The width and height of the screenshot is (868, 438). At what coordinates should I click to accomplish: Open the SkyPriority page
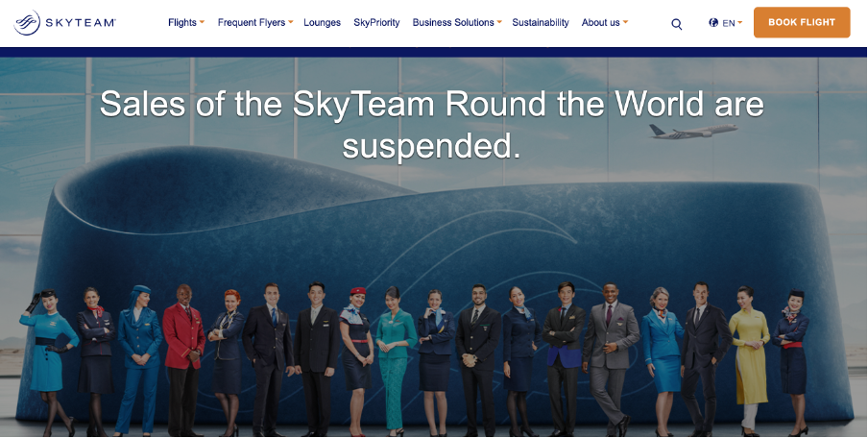376,23
